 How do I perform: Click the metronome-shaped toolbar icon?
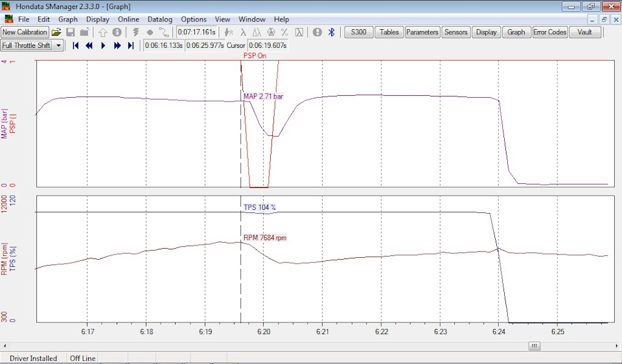[257, 32]
